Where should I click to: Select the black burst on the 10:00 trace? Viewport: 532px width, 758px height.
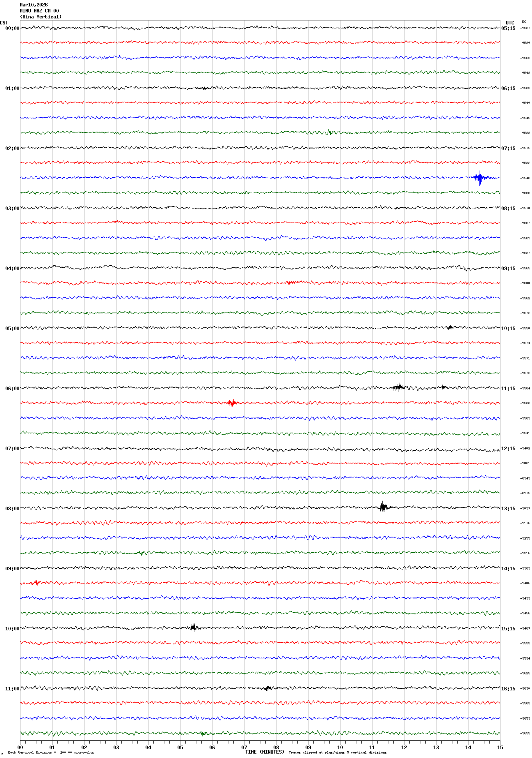coord(194,627)
